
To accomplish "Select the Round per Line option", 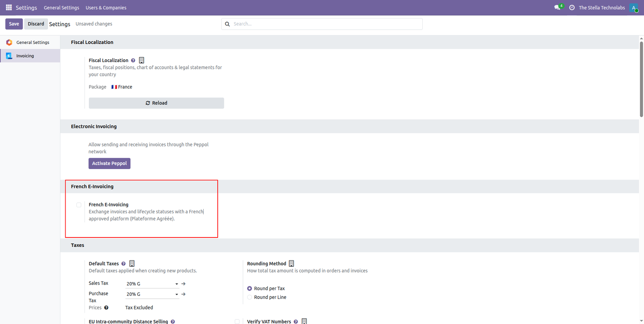I will click(x=250, y=297).
